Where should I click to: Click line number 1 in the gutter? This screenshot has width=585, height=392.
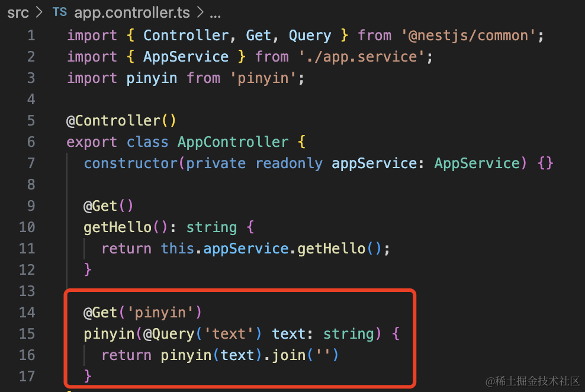[31, 36]
